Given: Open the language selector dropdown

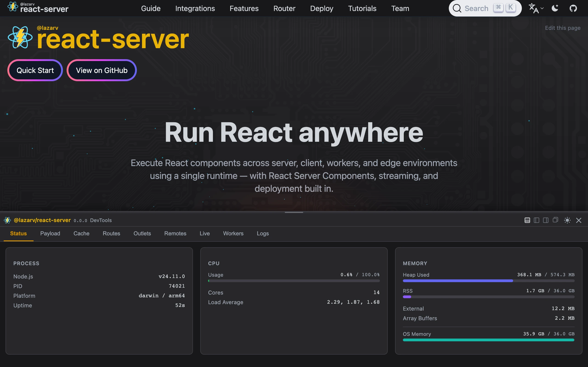Looking at the screenshot, I should tap(536, 8).
